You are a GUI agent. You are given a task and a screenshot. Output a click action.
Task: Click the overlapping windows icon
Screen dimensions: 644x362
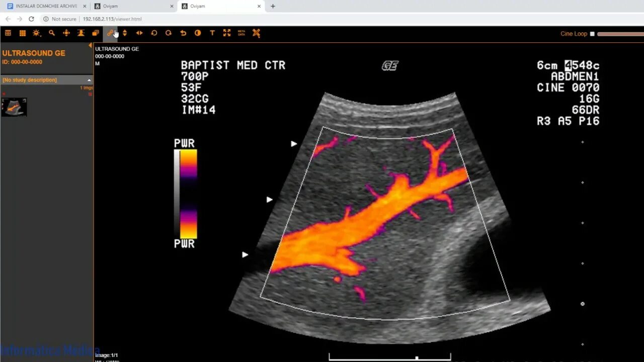click(95, 33)
